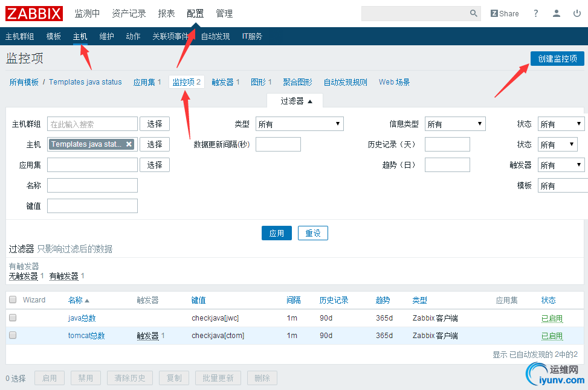Viewport: 588px width, 390px height.
Task: Switch to 图形 1 tab
Action: pyautogui.click(x=261, y=82)
